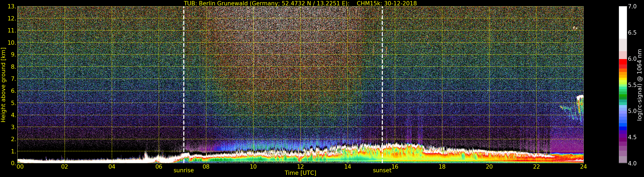Click the "sunset" text label
Screen dimensions: 644x177
[382, 171]
